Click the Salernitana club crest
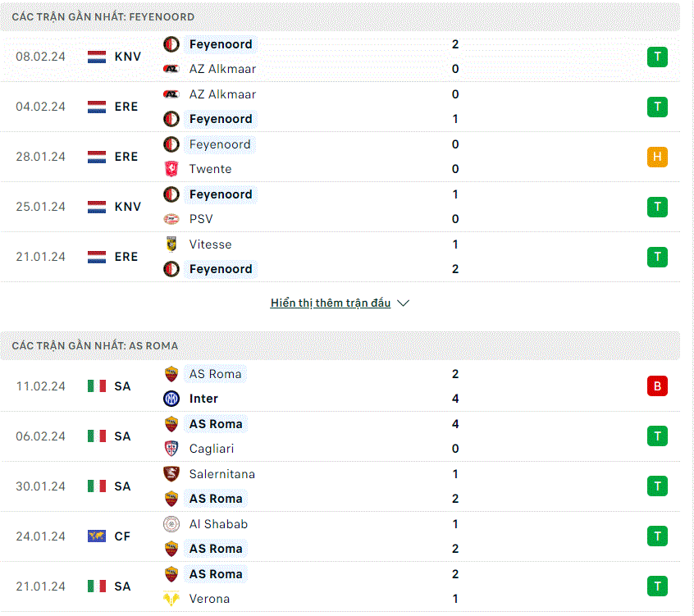 coord(171,474)
